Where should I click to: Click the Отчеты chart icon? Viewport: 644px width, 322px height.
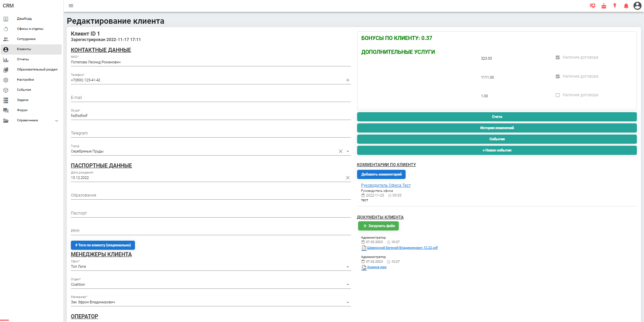(x=6, y=60)
